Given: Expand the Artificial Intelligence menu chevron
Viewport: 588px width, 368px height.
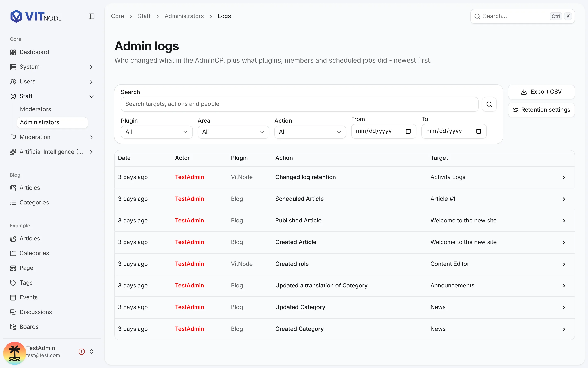Looking at the screenshot, I should click(91, 152).
